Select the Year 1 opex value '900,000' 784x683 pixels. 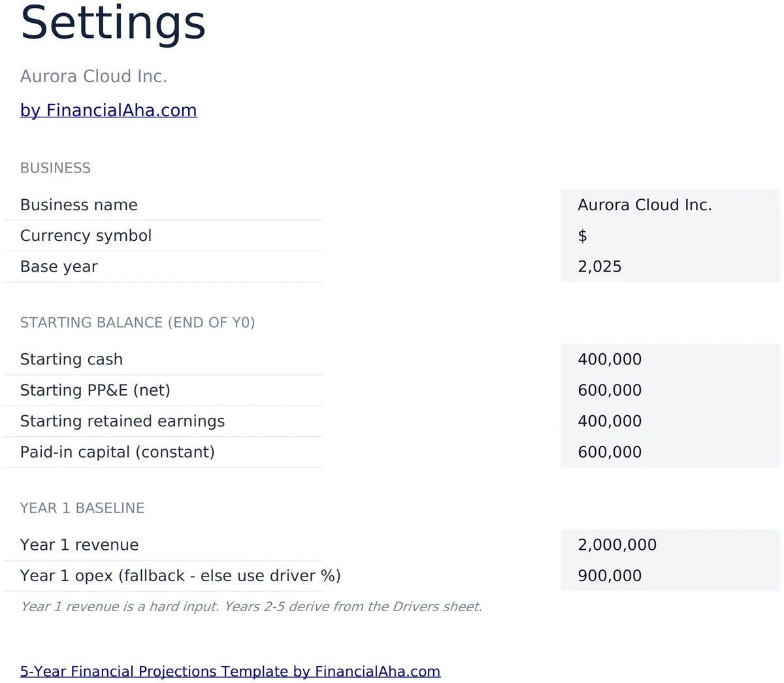[670, 576]
